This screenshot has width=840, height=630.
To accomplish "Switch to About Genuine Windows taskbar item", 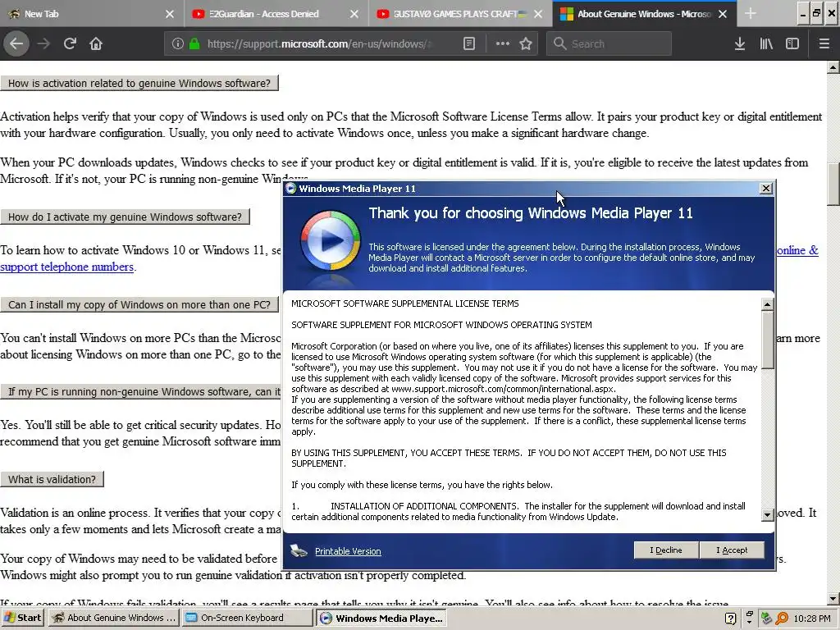I will coord(113,618).
